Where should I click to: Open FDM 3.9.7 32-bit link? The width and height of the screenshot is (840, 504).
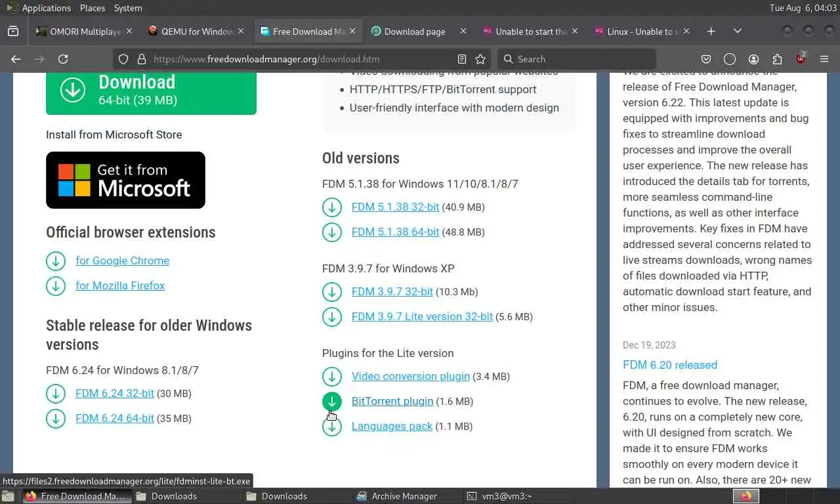(x=392, y=291)
